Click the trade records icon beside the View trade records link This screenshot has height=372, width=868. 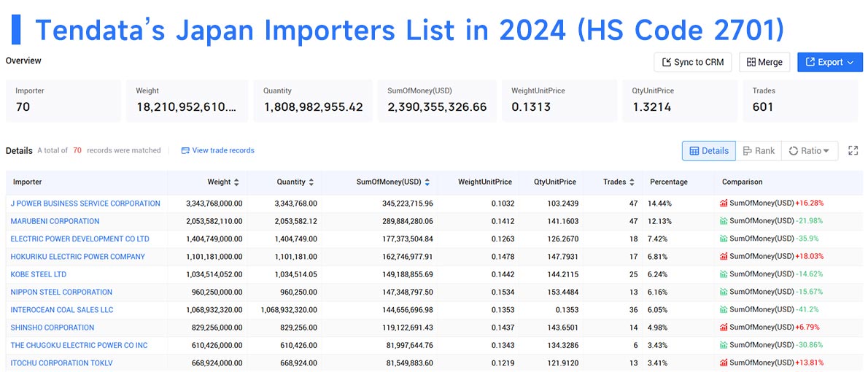[x=185, y=150]
